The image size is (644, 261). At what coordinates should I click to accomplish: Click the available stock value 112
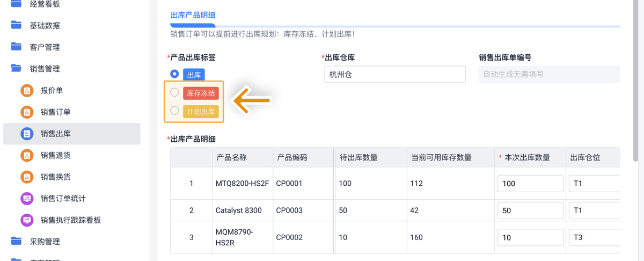pos(416,183)
